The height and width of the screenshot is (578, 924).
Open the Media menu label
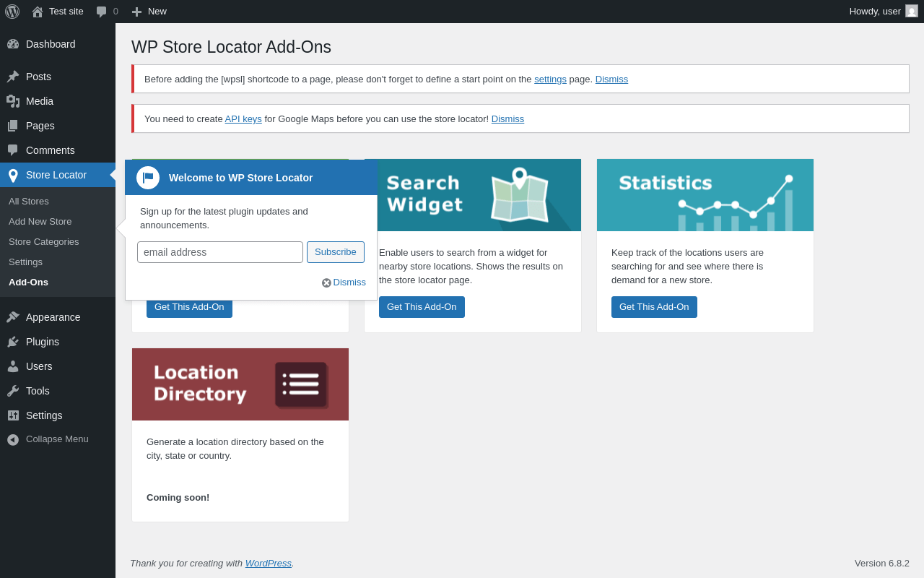pos(40,101)
